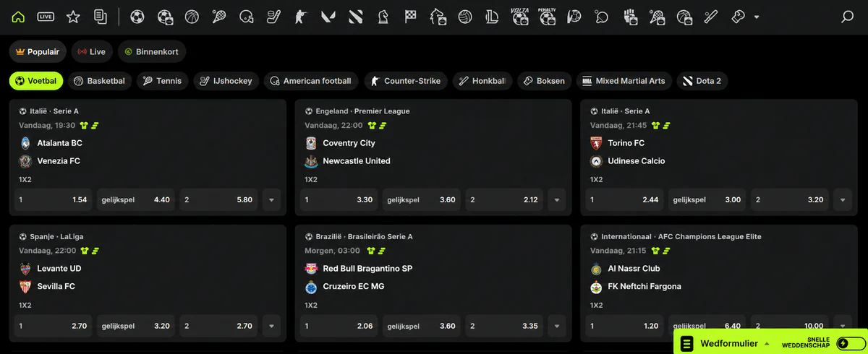
Task: Switch to the Live tab
Action: point(92,52)
